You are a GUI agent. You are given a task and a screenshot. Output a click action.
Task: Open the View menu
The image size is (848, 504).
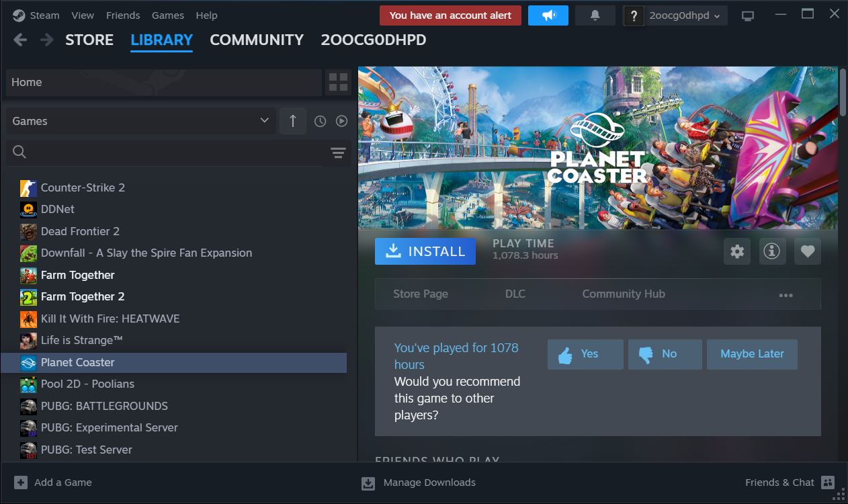(x=83, y=15)
